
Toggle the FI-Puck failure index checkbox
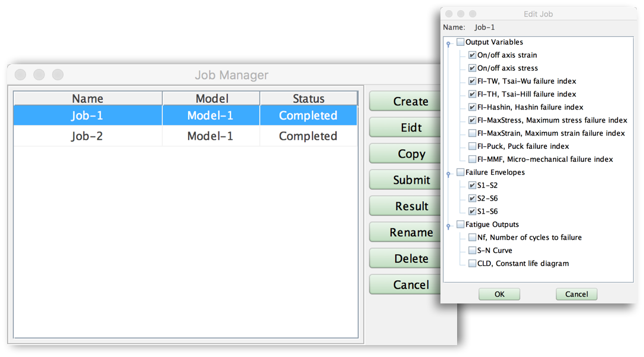point(472,146)
